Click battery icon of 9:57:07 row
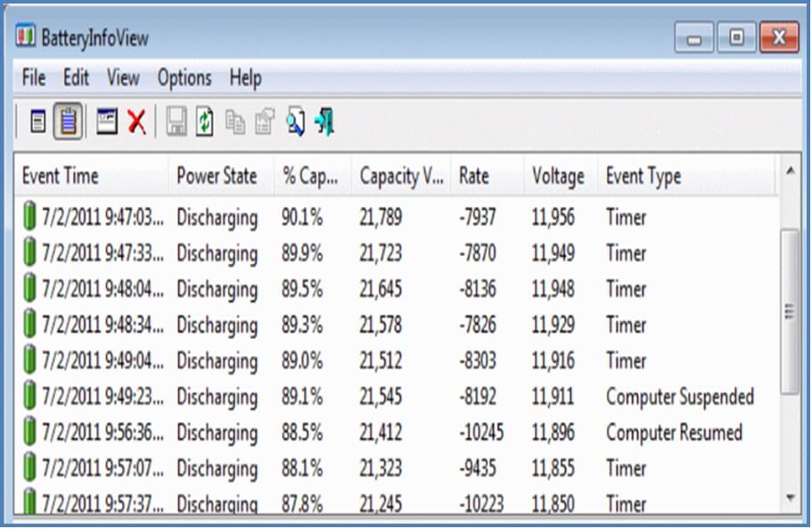The height and width of the screenshot is (529, 812). click(x=29, y=467)
